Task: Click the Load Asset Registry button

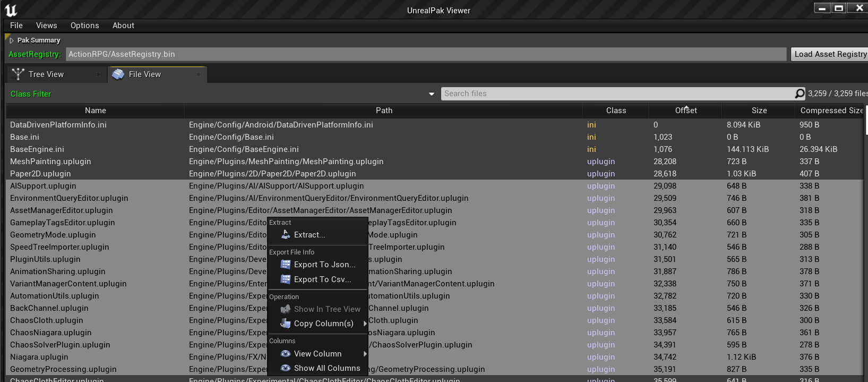Action: click(830, 54)
